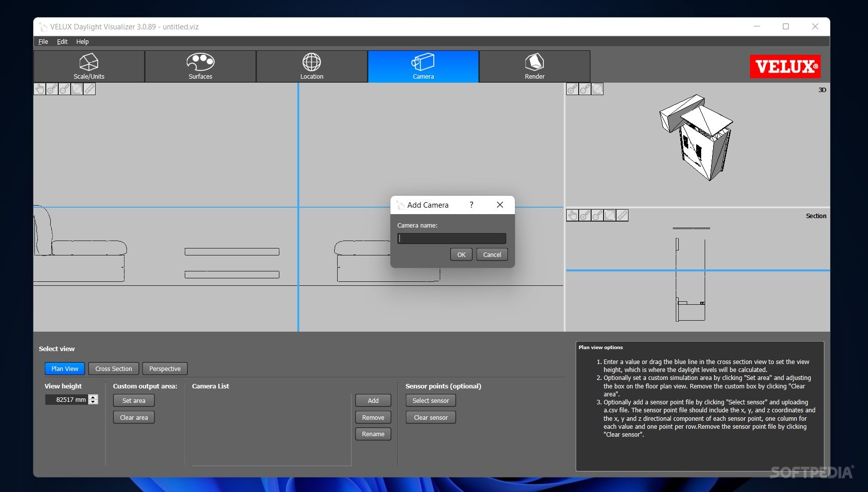Cancel the Add Camera dialog
This screenshot has width=868, height=492.
[492, 254]
